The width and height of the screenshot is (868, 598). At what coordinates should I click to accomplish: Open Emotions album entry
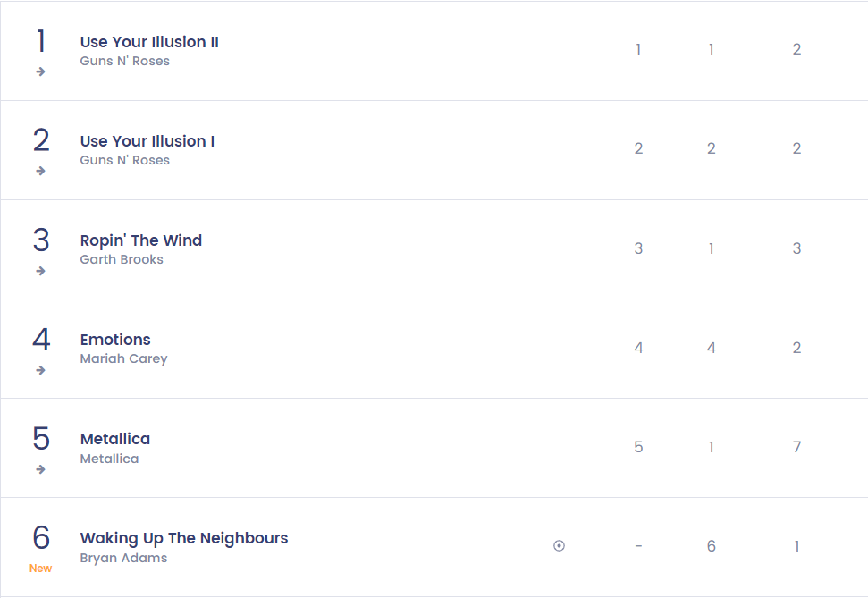coord(115,340)
